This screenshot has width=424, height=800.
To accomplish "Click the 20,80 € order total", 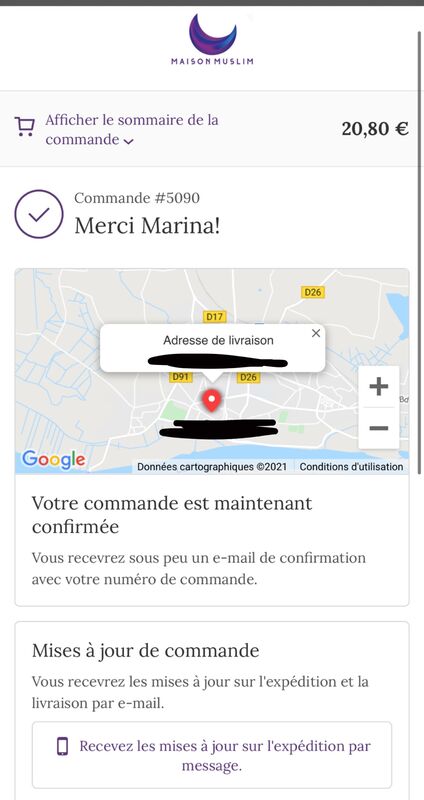I will [375, 129].
